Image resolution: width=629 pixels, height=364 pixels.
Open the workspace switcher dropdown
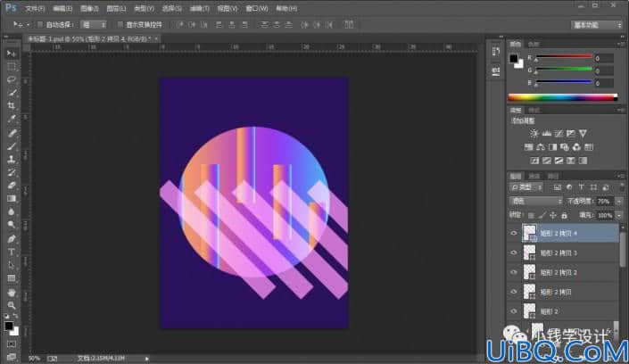(x=597, y=25)
